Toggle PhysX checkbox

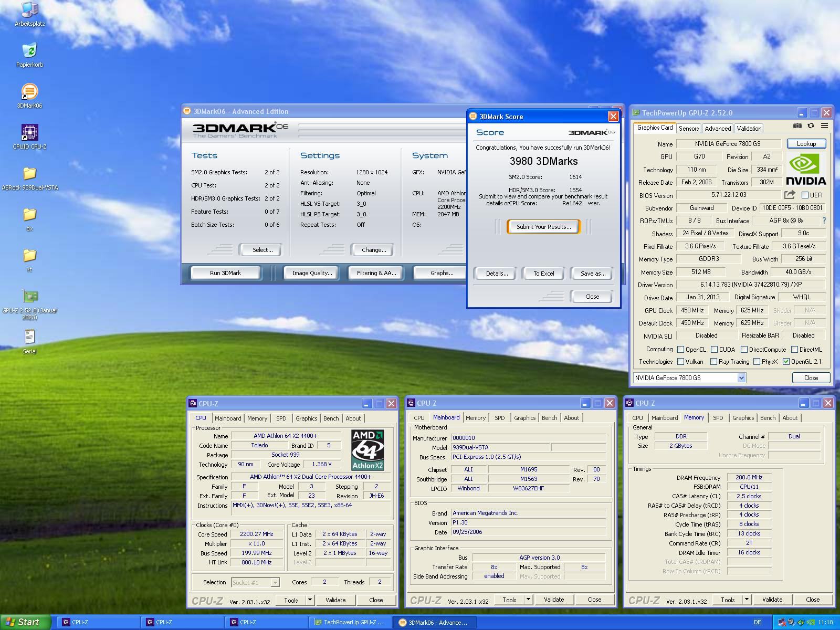click(757, 362)
